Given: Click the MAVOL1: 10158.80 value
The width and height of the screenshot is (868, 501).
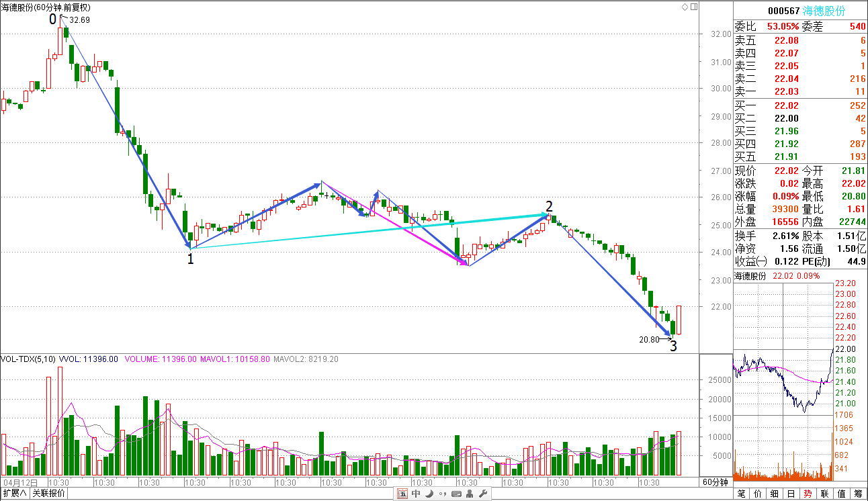Looking at the screenshot, I should pos(234,359).
